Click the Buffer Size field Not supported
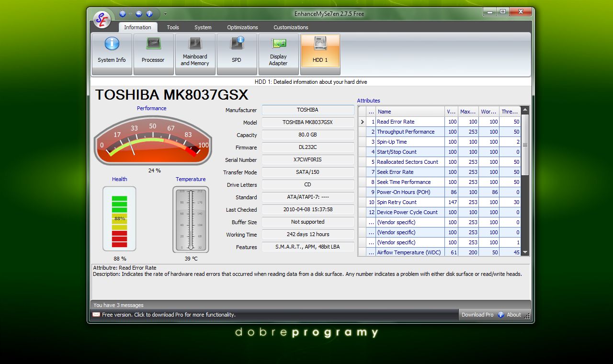613x364 pixels. coord(308,222)
